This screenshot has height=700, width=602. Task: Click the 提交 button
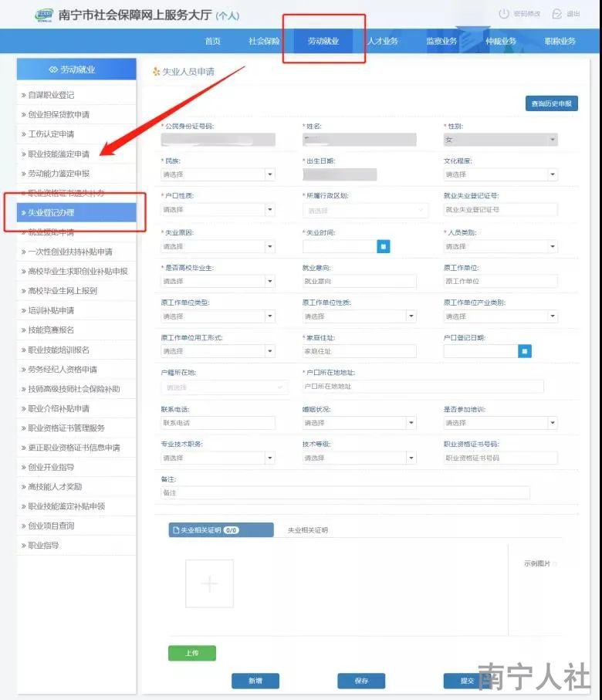467,681
